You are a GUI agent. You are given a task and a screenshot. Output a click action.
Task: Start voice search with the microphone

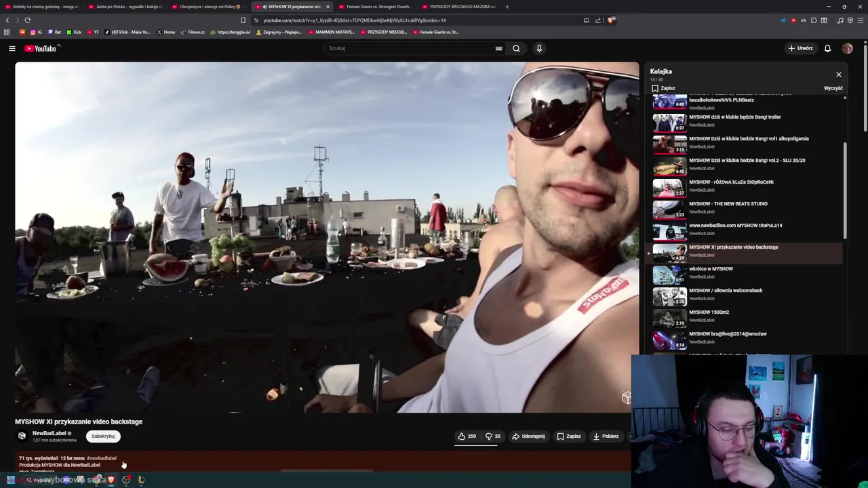(539, 48)
